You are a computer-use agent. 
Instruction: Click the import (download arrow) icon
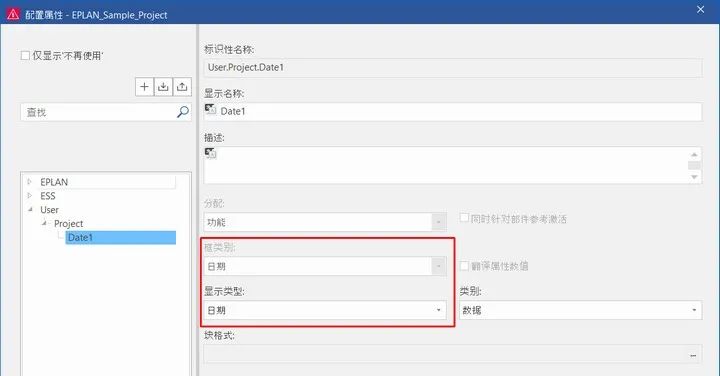tap(163, 87)
